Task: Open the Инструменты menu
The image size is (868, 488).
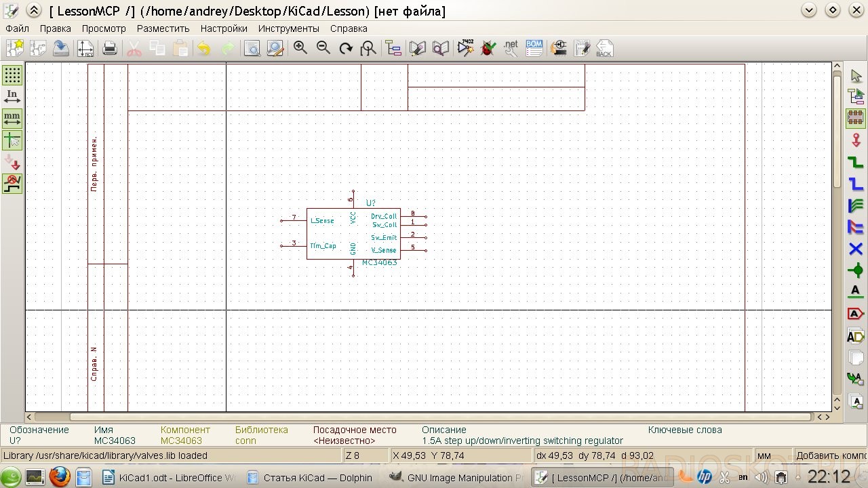Action: pos(289,28)
